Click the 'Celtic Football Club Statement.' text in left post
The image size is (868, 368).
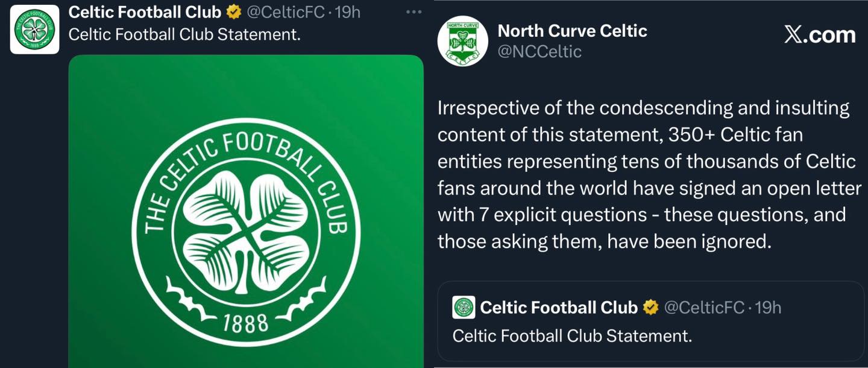184,34
